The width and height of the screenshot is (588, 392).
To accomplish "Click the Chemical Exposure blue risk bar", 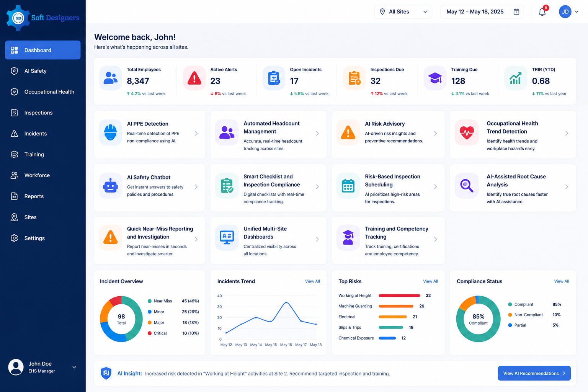I will (387, 338).
